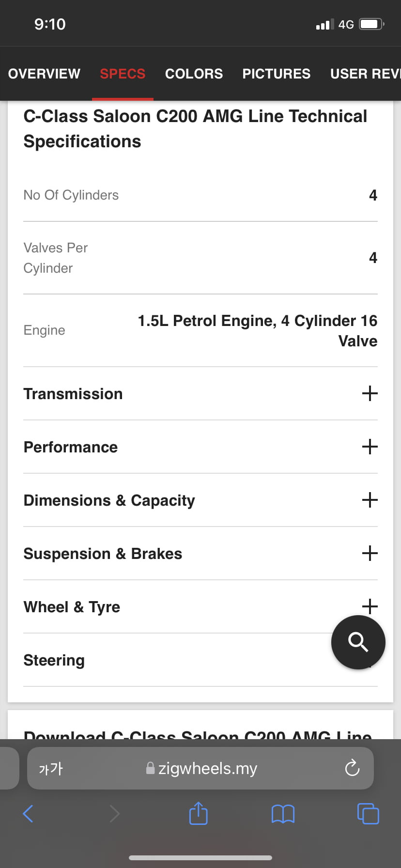Expand the Wheel & Tyre plus icon
Image resolution: width=401 pixels, height=868 pixels.
[370, 605]
